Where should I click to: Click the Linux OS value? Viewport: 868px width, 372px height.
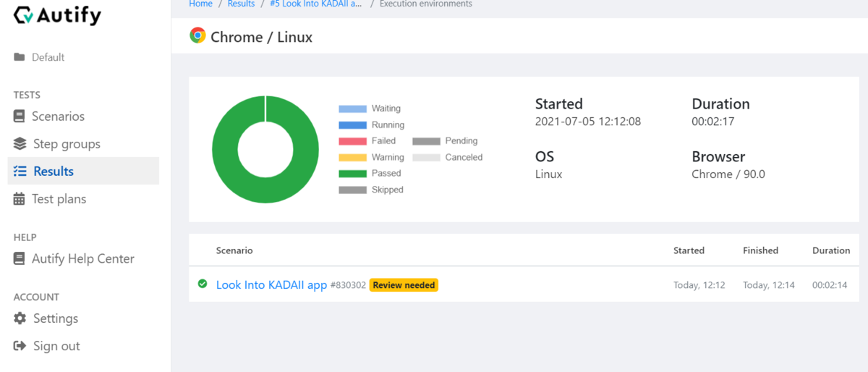pyautogui.click(x=548, y=174)
